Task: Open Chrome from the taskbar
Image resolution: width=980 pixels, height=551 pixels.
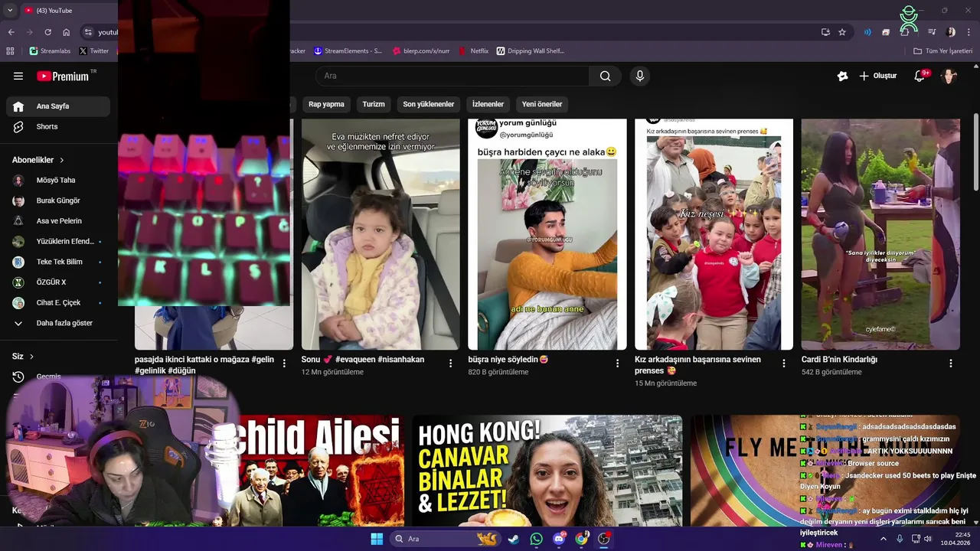Action: click(x=581, y=539)
